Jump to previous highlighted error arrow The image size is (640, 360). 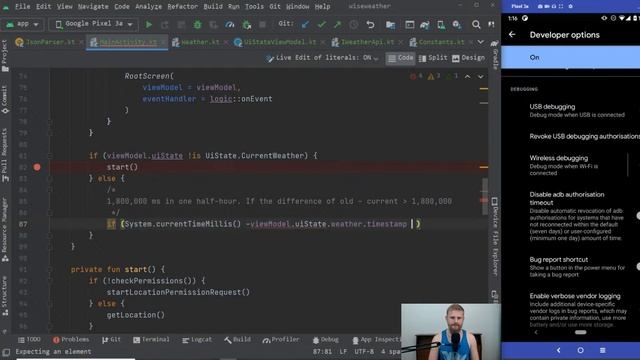(467, 76)
